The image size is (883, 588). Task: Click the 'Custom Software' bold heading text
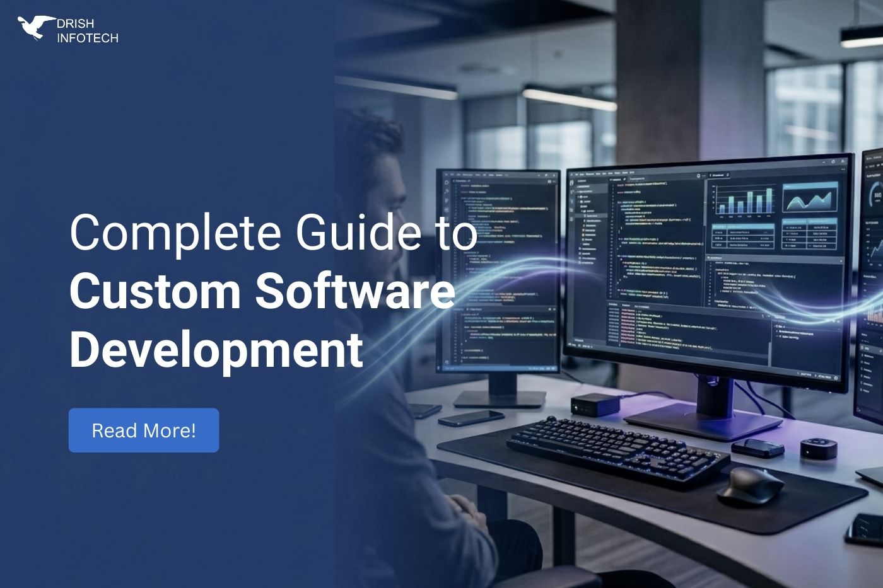(262, 291)
